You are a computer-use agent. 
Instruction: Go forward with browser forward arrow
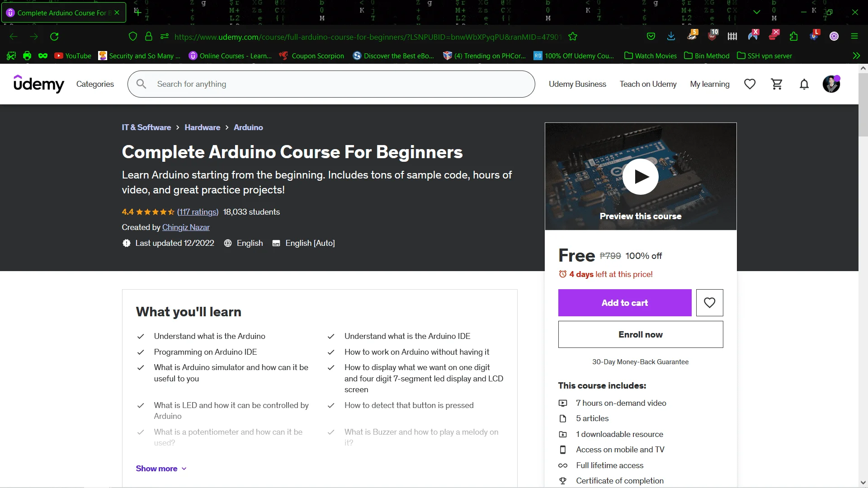tap(34, 37)
